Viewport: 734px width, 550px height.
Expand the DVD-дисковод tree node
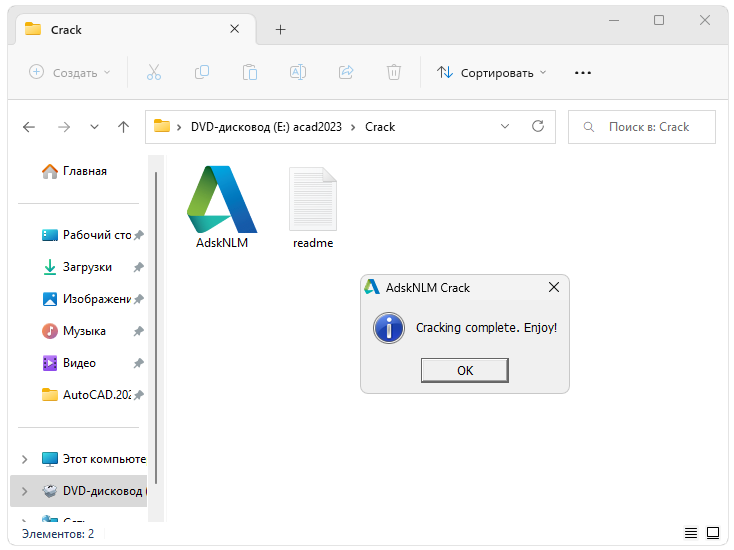pyautogui.click(x=25, y=491)
